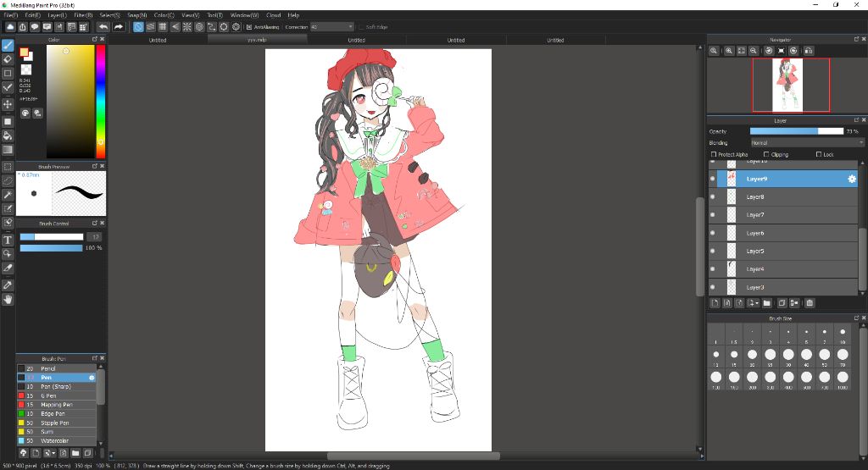
Task: Click the add folder icon in Layer panel
Action: [766, 303]
